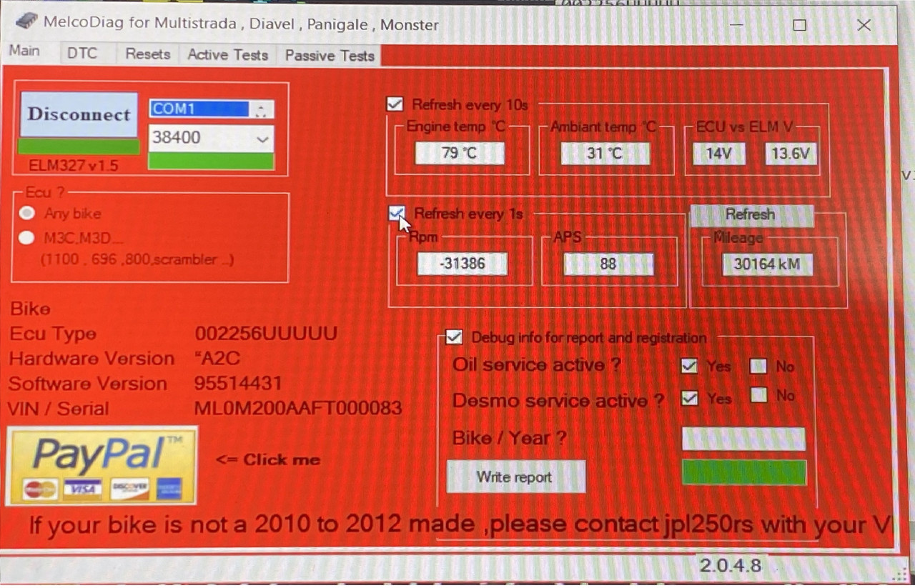Click the ELM voltage 13.6V value
Screen dimensions: 915x588
click(791, 154)
